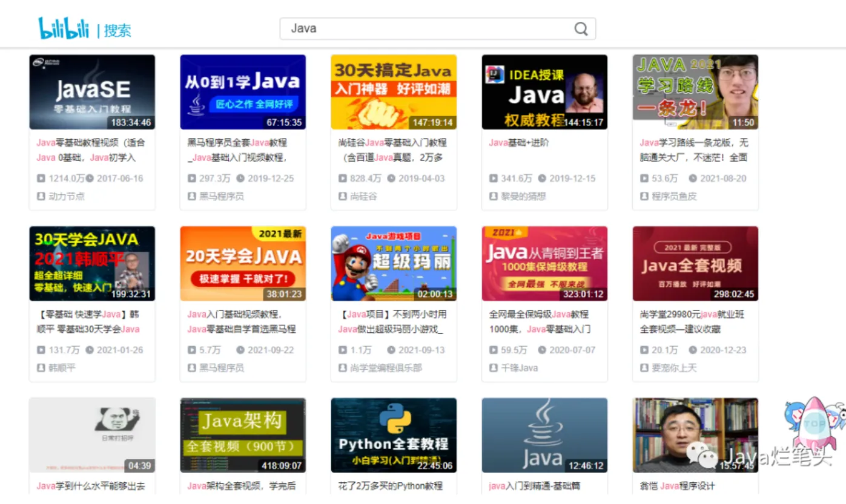Open the 搜索 link beside logo

(117, 30)
